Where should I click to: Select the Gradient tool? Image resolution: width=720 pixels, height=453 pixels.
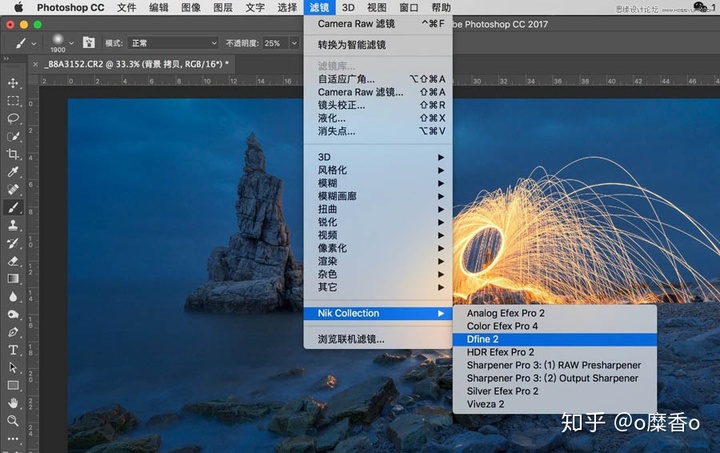click(13, 279)
